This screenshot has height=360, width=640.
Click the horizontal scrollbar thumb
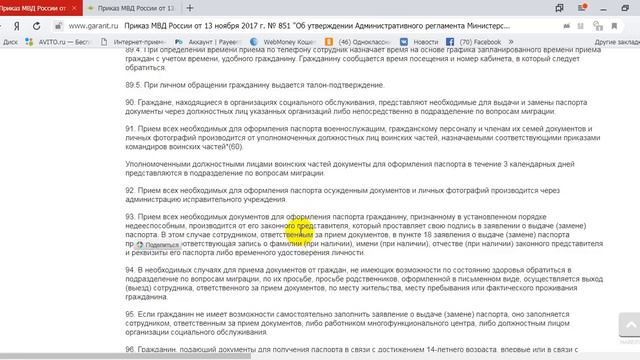pos(125,356)
